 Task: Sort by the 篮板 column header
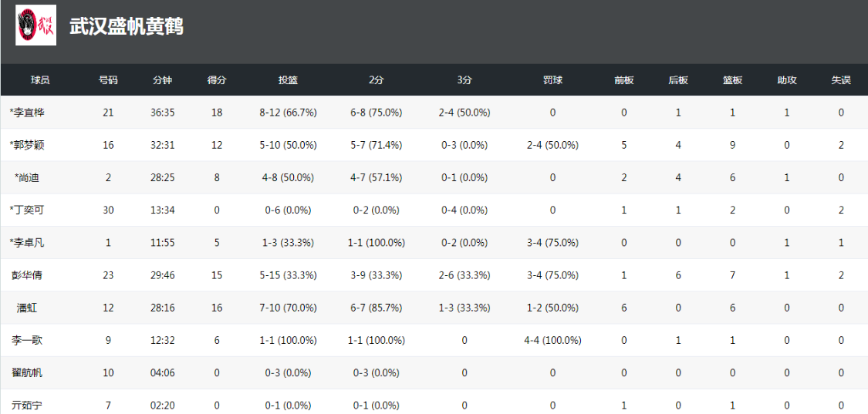(732, 80)
